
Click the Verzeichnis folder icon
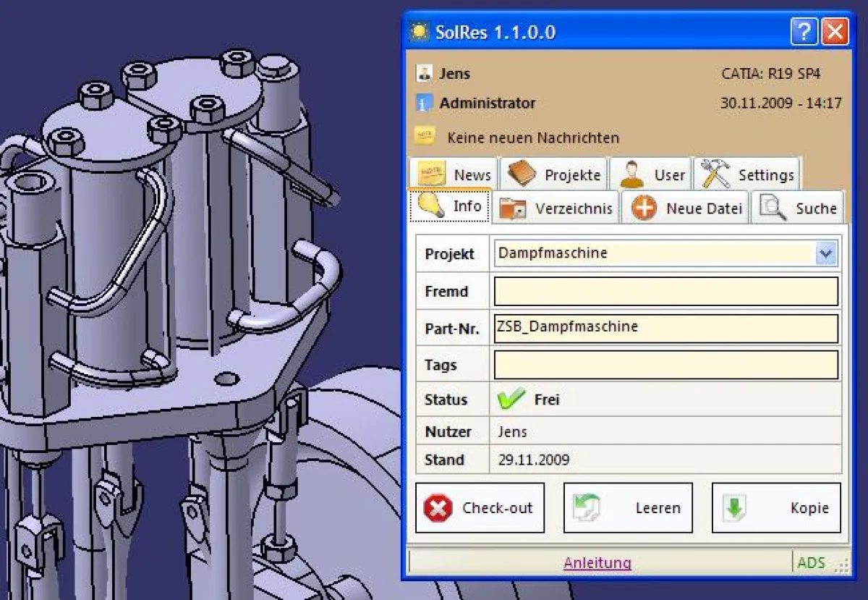point(514,208)
